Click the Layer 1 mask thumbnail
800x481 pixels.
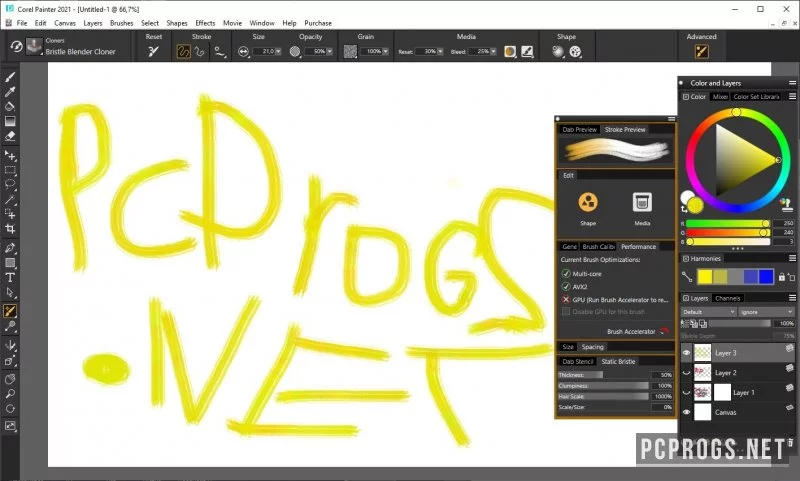pyautogui.click(x=722, y=393)
